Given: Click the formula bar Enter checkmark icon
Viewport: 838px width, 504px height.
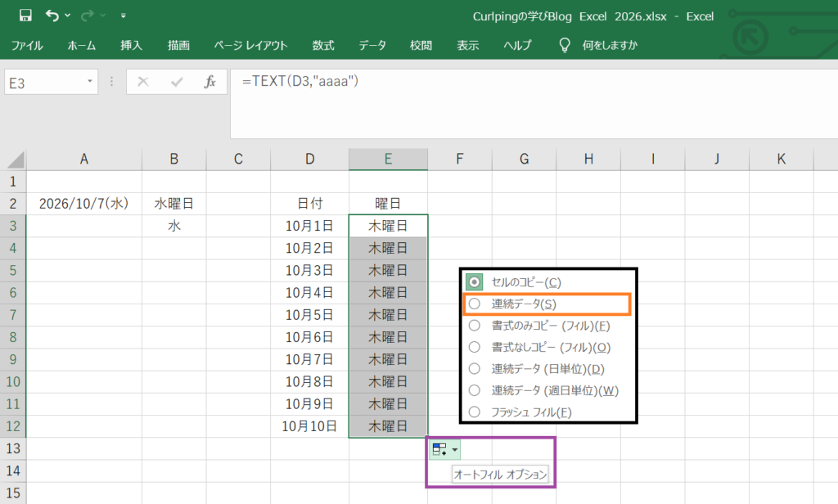Looking at the screenshot, I should [177, 82].
